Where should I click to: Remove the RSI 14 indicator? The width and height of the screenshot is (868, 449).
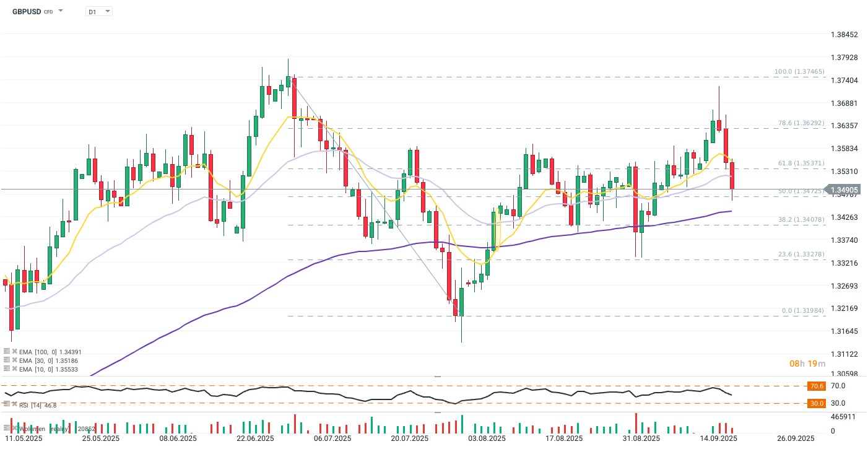14,404
